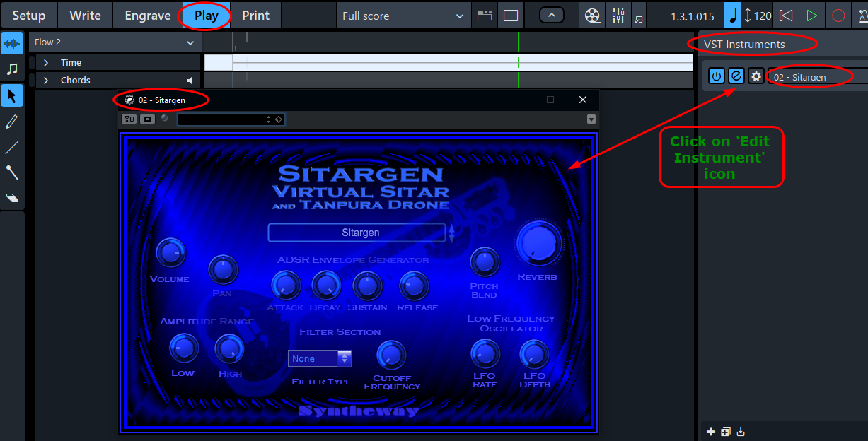This screenshot has height=441, width=868.
Task: Expand the Time track
Action: tap(46, 63)
